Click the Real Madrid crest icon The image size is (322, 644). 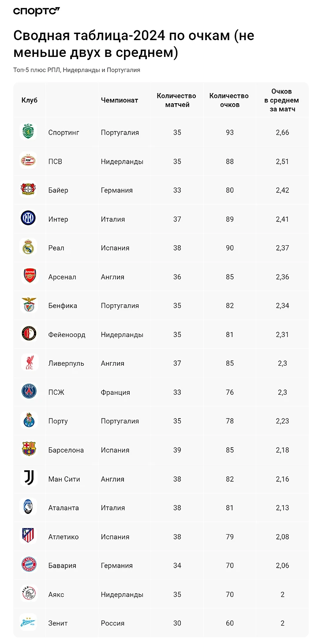[x=29, y=247]
